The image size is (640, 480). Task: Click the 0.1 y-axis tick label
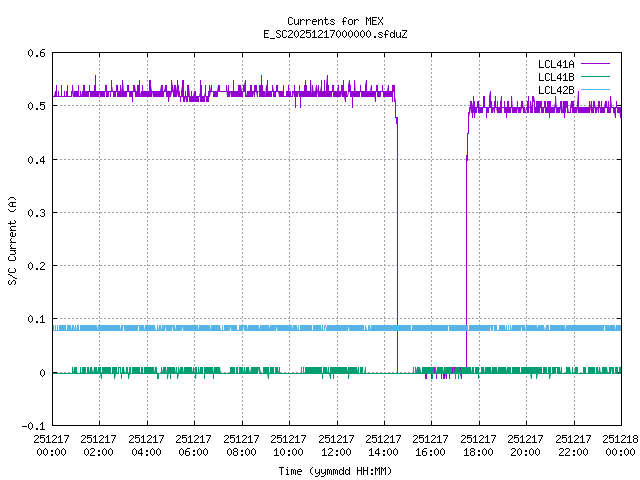click(x=36, y=320)
